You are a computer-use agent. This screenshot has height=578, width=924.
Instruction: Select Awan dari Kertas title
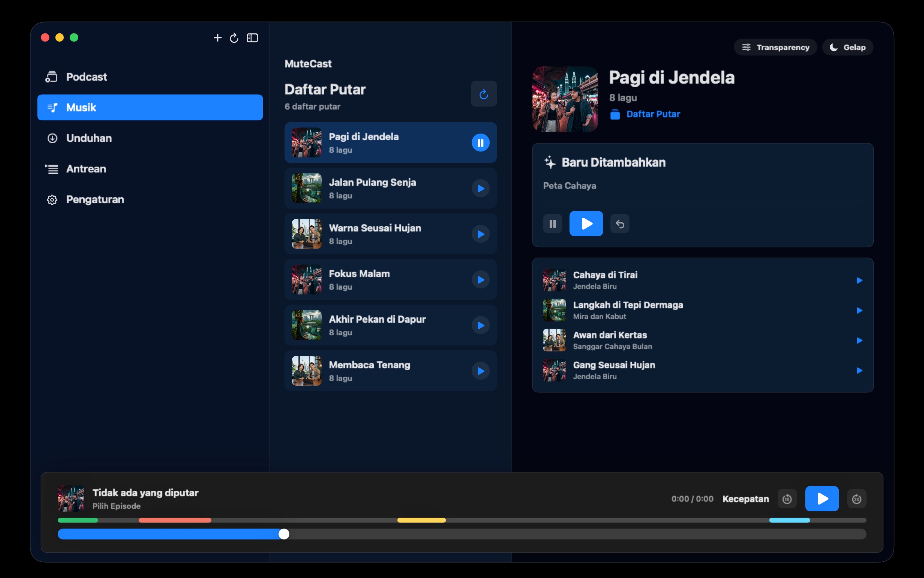point(610,335)
